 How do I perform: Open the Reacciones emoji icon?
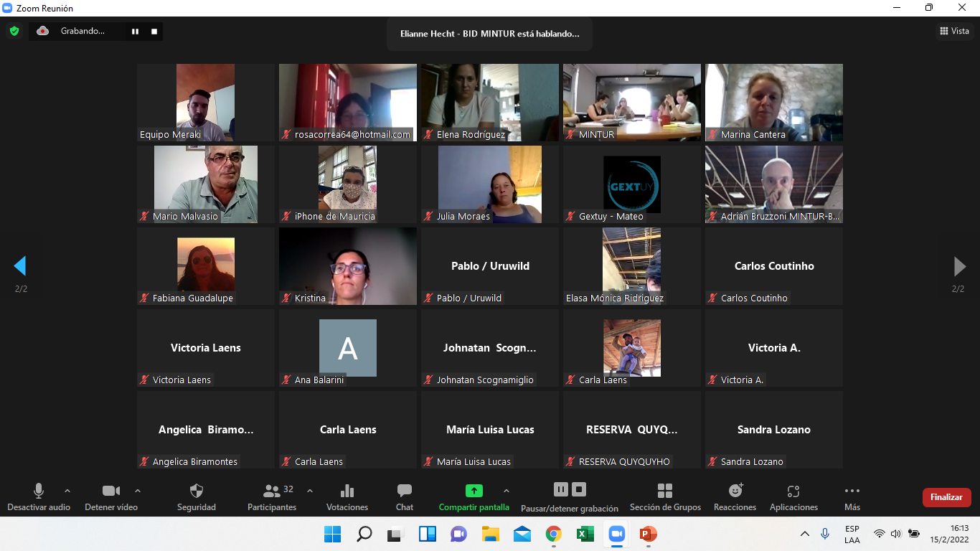click(x=735, y=491)
